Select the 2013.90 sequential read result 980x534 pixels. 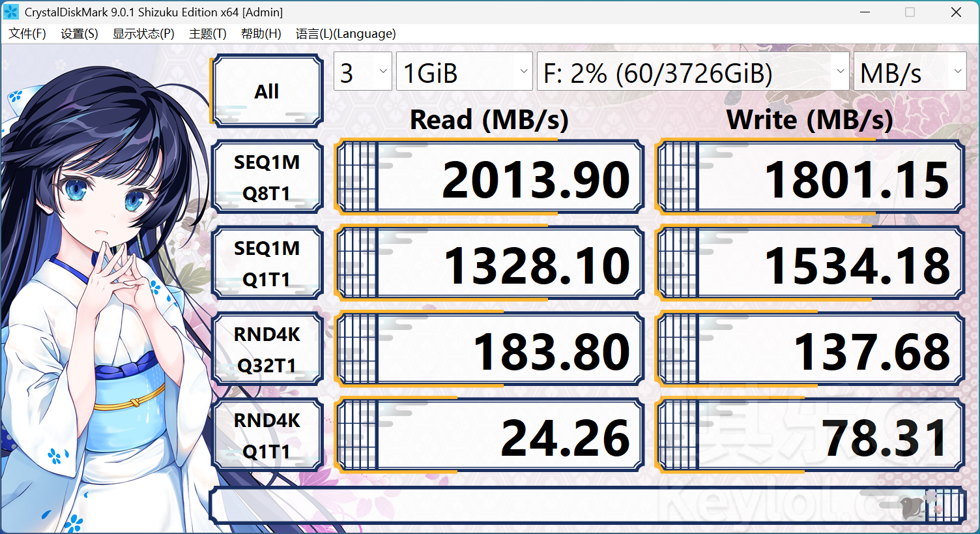(489, 177)
